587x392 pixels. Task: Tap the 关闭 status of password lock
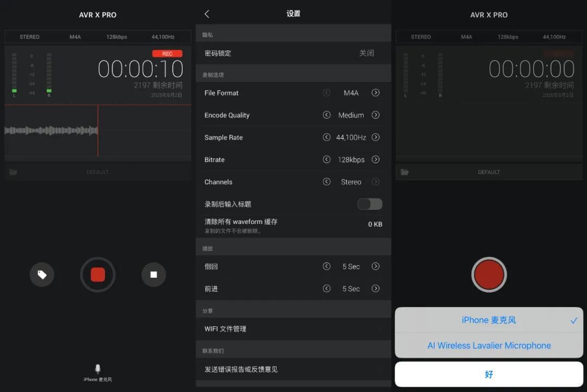[366, 53]
